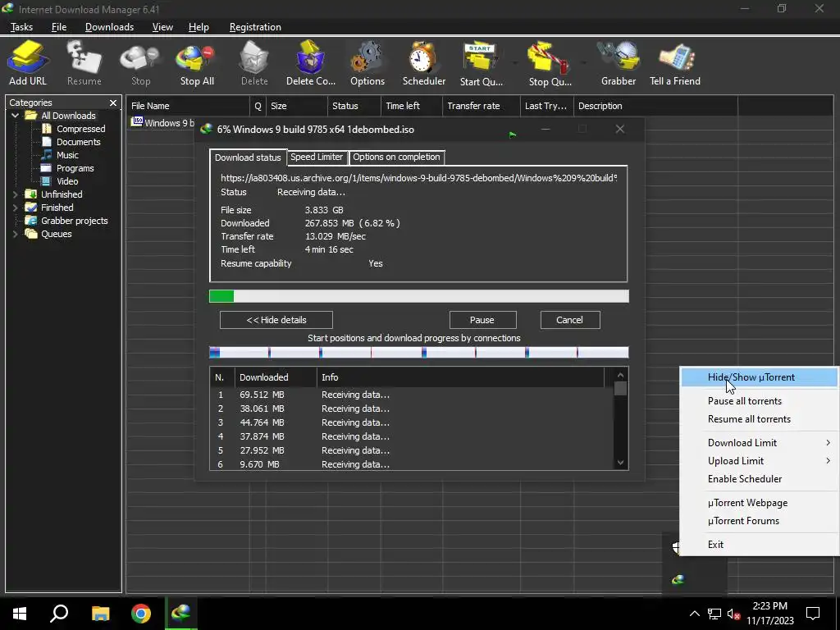Click the Resume toolbar icon
Viewport: 840px width, 630px height.
(x=84, y=63)
